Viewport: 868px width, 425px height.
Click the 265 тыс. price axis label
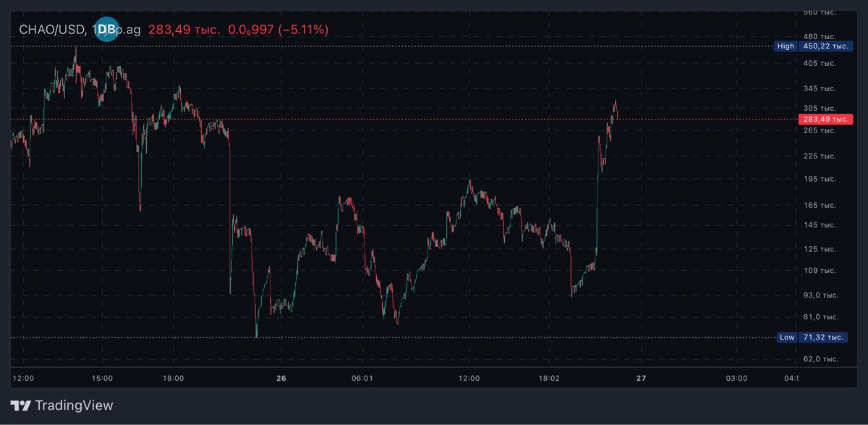(820, 130)
